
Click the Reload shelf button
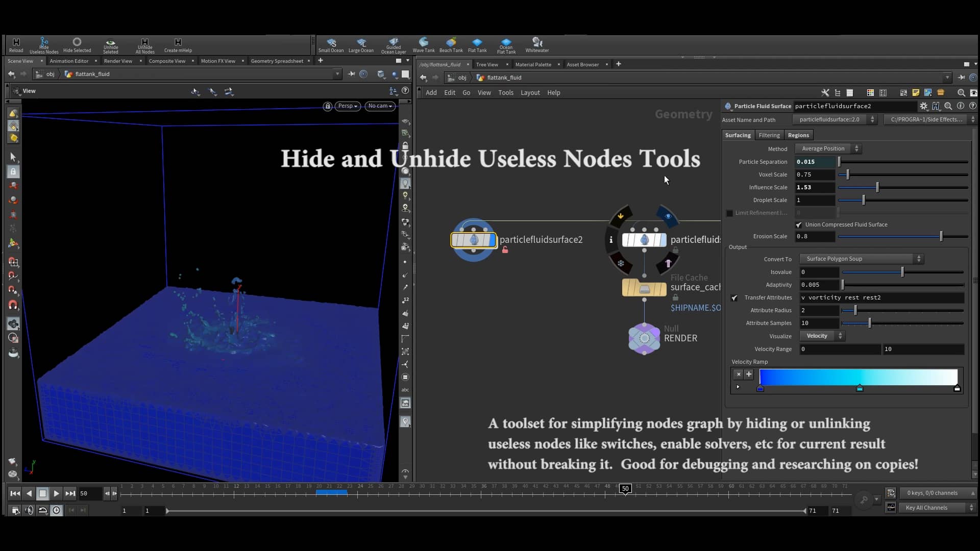pyautogui.click(x=16, y=44)
